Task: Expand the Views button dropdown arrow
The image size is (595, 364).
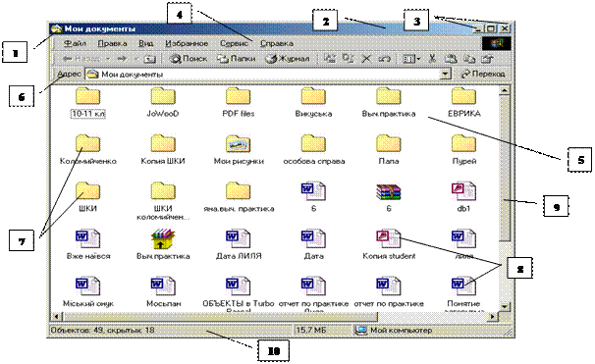Action: pos(418,59)
